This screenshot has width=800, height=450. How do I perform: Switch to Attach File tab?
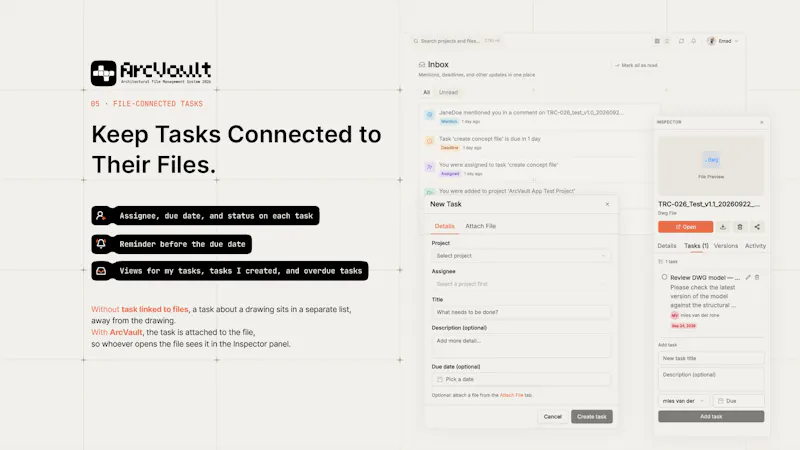(481, 226)
